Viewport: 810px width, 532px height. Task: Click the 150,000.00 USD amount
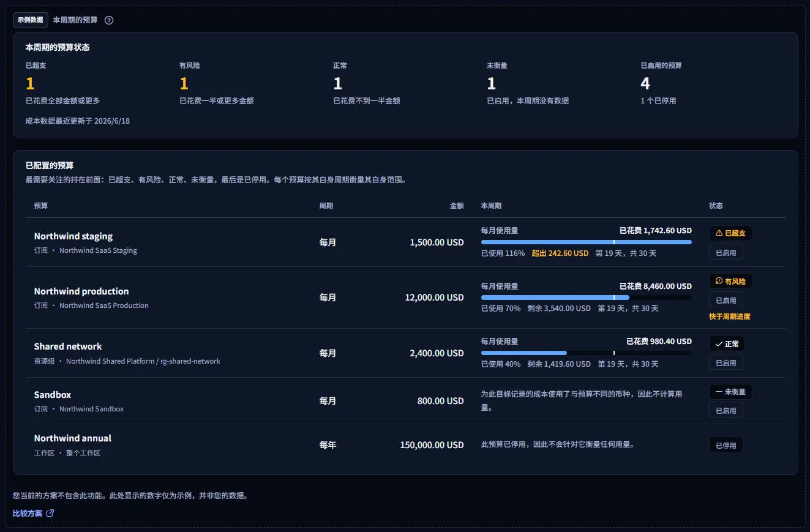click(x=432, y=445)
